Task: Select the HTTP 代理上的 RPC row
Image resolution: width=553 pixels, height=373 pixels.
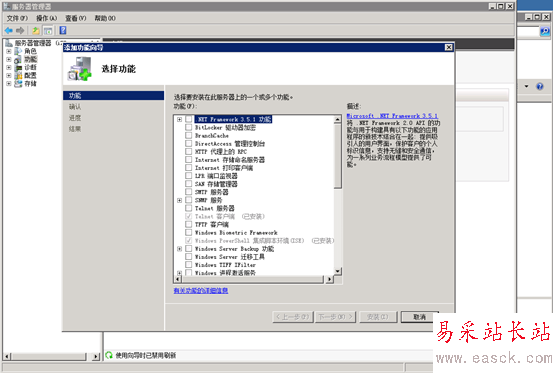Action: [x=221, y=152]
